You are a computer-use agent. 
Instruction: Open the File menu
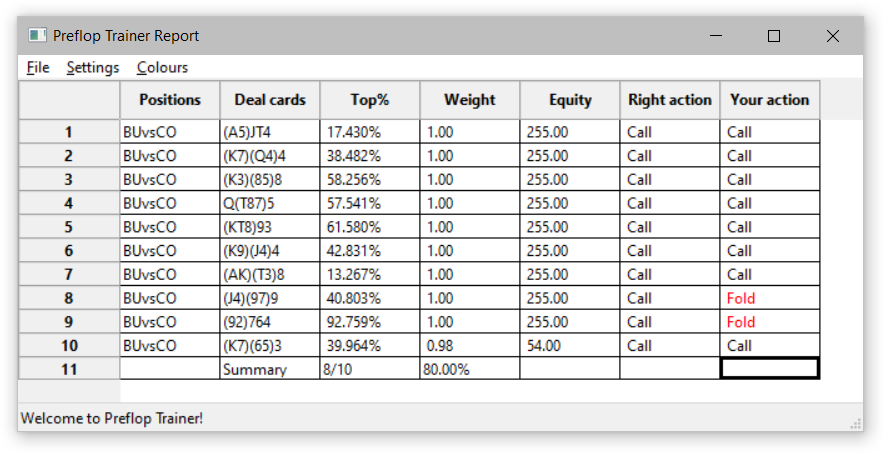38,68
